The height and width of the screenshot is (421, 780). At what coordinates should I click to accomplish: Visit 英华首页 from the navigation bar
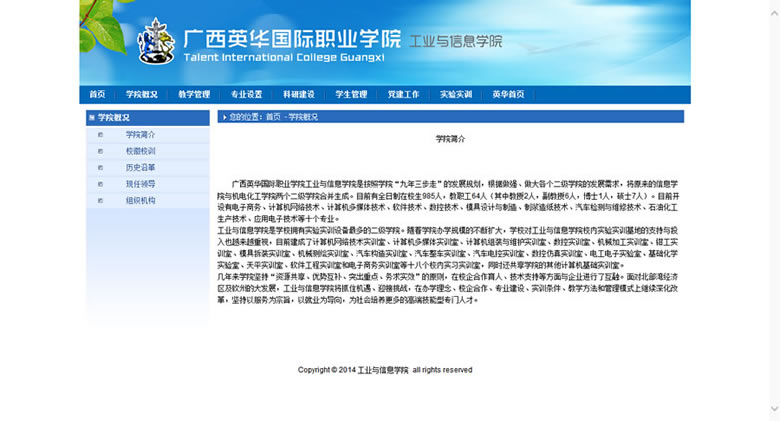(x=508, y=95)
